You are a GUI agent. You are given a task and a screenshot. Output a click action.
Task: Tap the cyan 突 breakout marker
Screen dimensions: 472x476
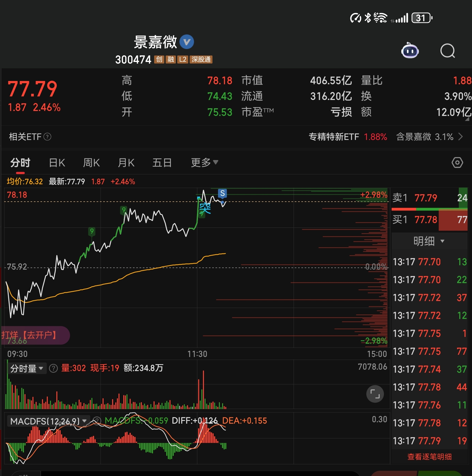(205, 208)
